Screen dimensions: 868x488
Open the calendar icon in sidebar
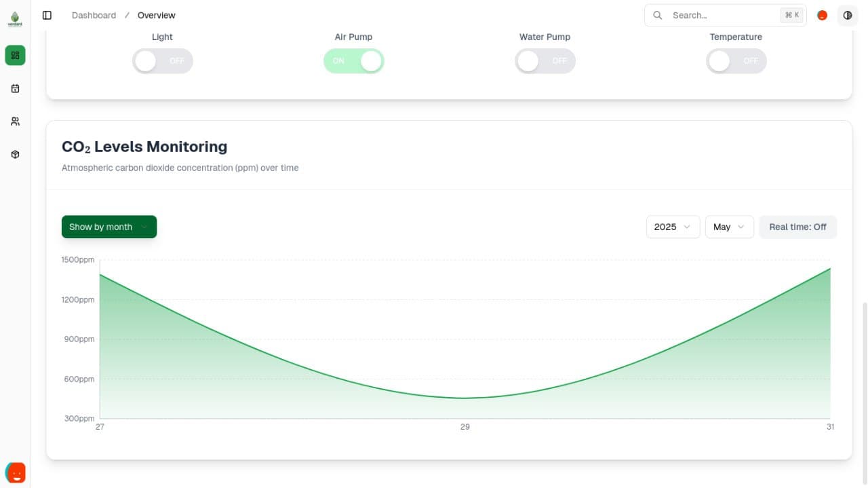coord(15,88)
